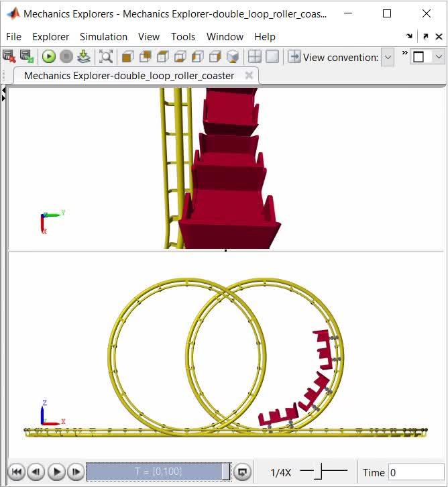
Task: Click the Zoom to Fit magnifier icon
Action: [106, 57]
